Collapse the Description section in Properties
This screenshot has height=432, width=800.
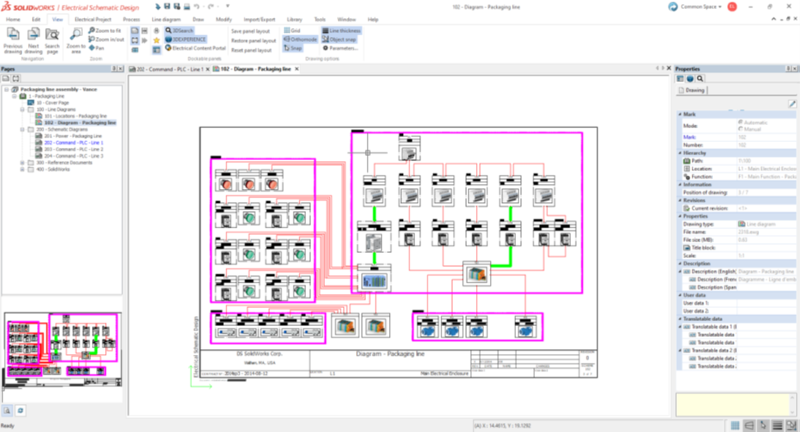pos(680,264)
